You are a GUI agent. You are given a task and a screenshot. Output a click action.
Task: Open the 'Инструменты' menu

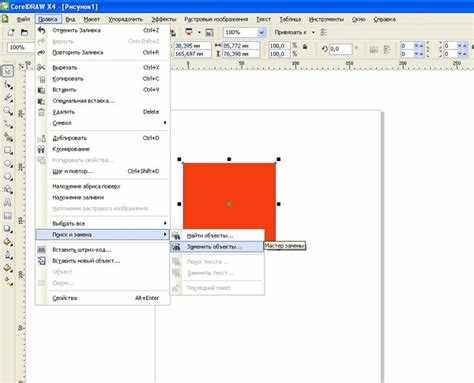(326, 19)
